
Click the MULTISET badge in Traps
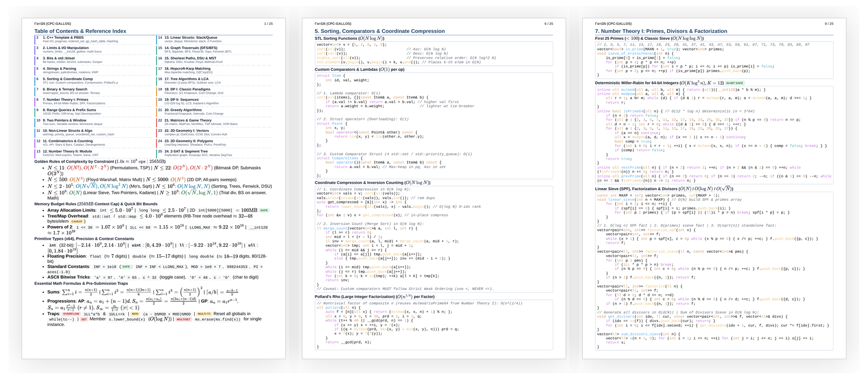point(183,319)
